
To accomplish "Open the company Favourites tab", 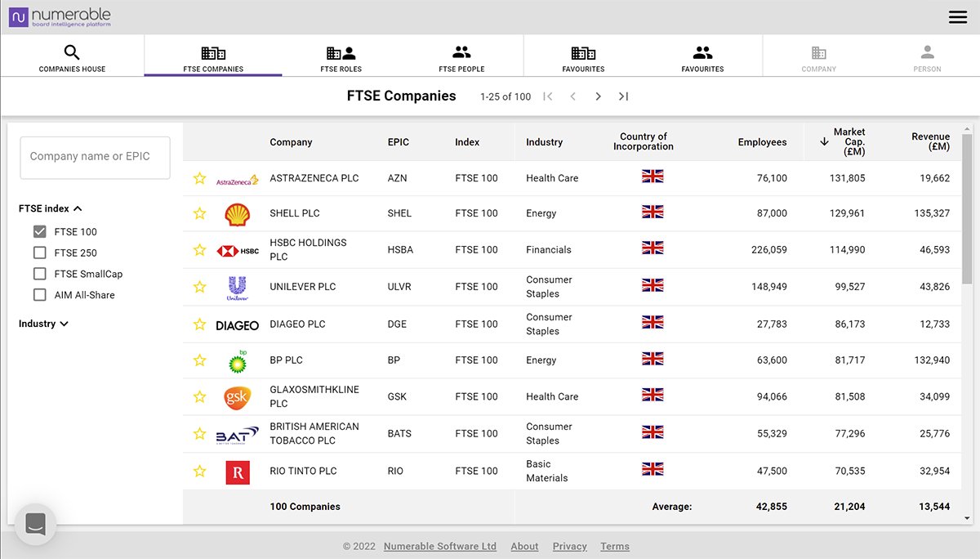I will tap(583, 56).
